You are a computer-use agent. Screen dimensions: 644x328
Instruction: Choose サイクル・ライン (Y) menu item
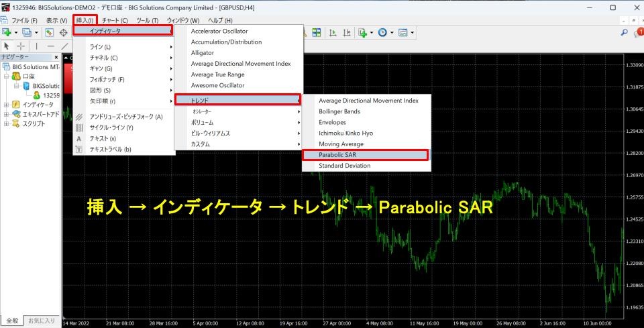pos(124,127)
